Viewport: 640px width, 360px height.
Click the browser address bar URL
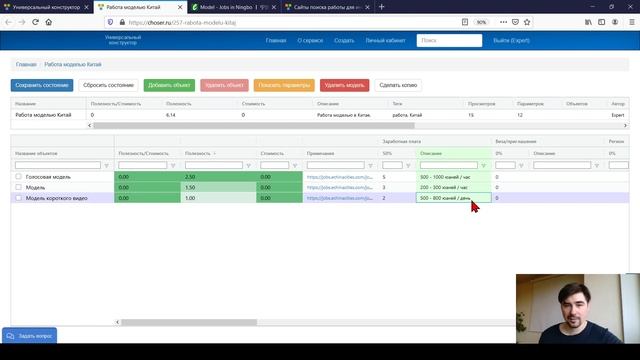(x=182, y=22)
